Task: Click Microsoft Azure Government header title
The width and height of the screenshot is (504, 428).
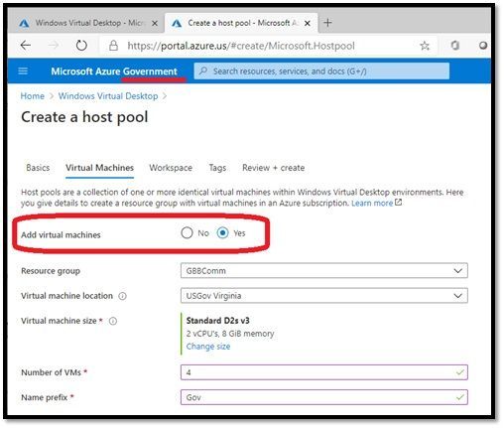Action: tap(114, 71)
